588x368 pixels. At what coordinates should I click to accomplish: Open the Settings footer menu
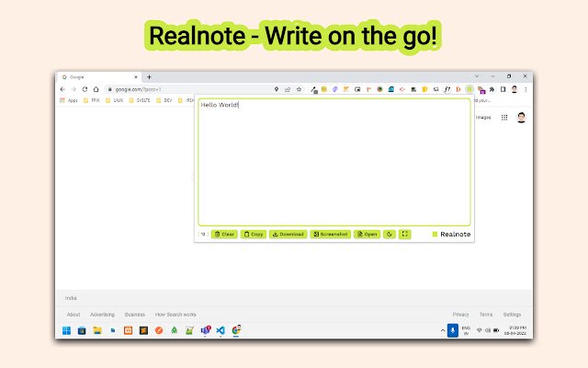[513, 315]
